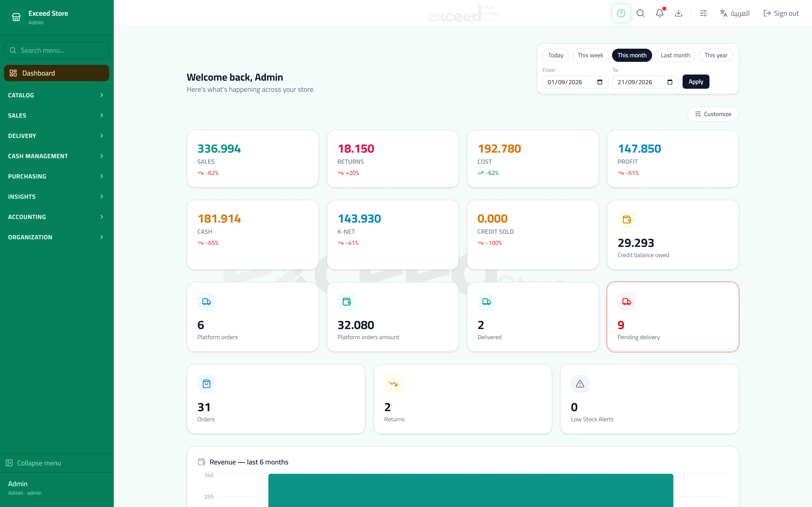Open the notifications bell
Image resolution: width=812 pixels, height=507 pixels.
pos(659,13)
